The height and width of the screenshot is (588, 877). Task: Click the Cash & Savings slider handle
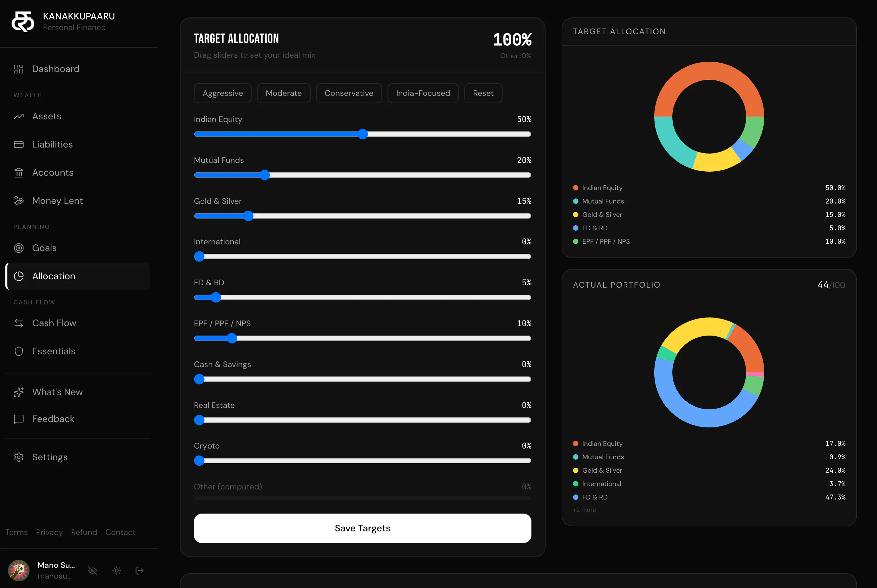click(199, 379)
